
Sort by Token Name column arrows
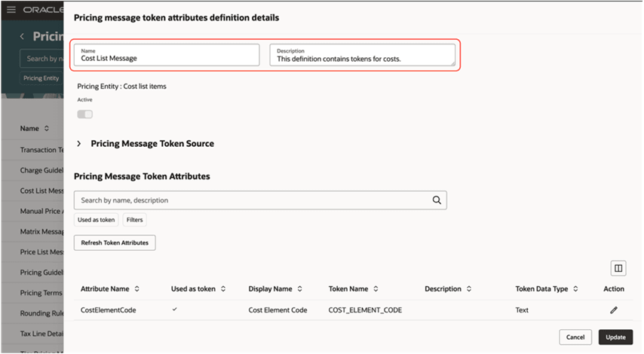click(x=376, y=288)
